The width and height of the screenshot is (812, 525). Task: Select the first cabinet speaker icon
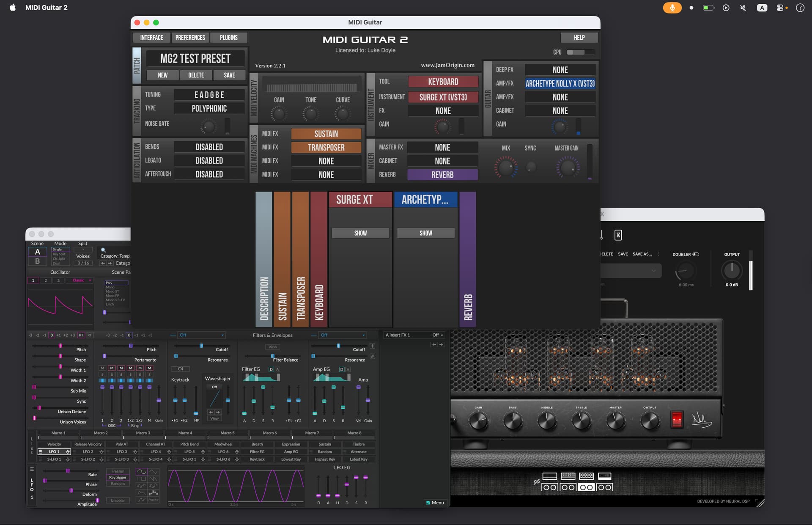pyautogui.click(x=549, y=487)
